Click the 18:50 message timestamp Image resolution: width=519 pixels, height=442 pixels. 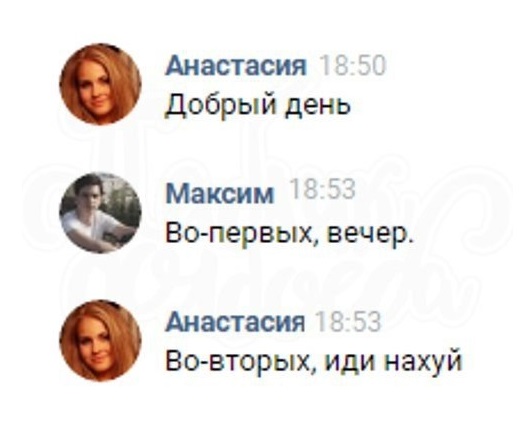(353, 65)
